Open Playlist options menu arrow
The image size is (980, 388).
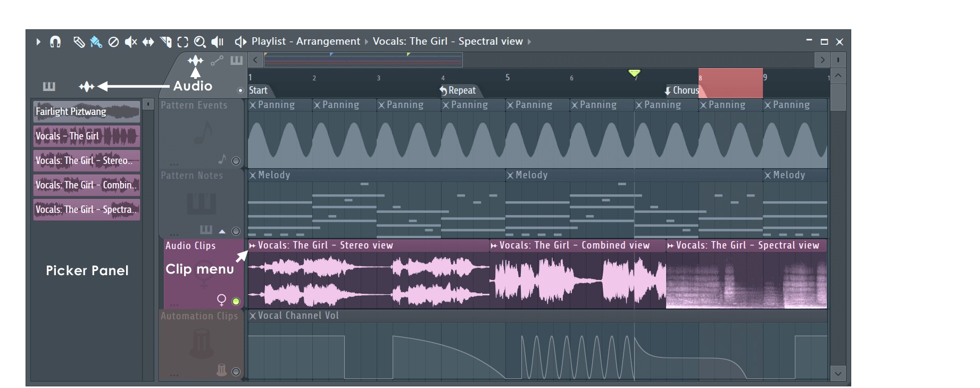pos(38,42)
